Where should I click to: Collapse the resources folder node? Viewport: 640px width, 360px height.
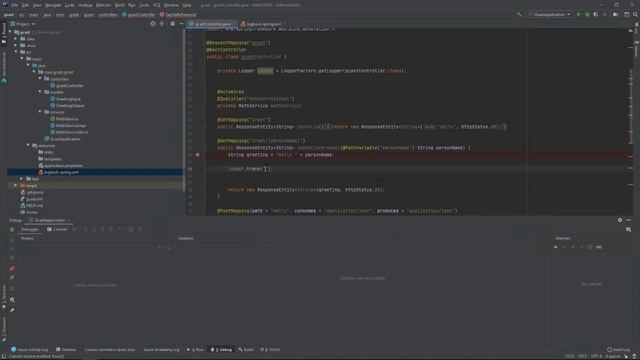(28, 145)
